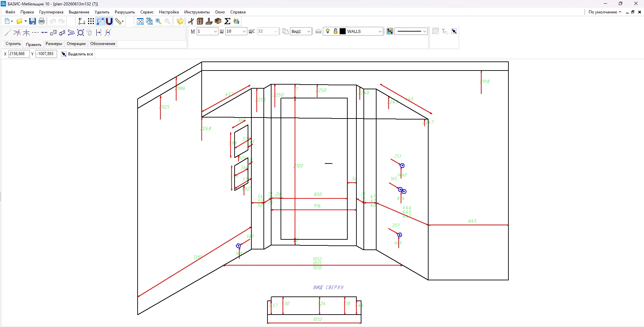Click the scissors cutting icon
644x327 pixels.
(x=191, y=21)
